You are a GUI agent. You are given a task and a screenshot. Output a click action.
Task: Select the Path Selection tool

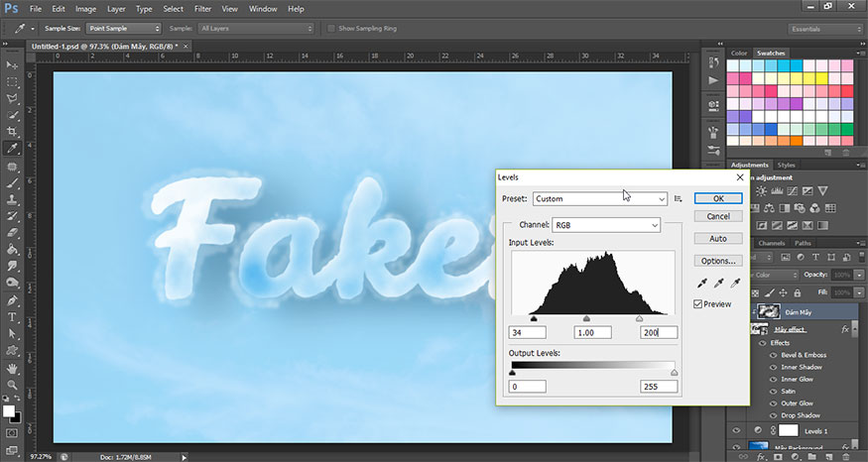click(12, 334)
